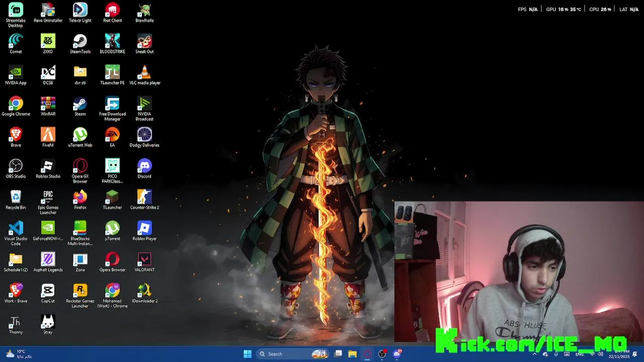Select NVIDIA Broadcast shortcut
The width and height of the screenshot is (644, 362).
[x=144, y=109]
